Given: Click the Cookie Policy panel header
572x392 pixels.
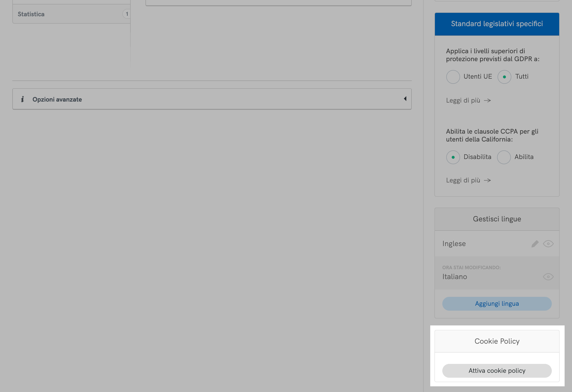Looking at the screenshot, I should 497,341.
